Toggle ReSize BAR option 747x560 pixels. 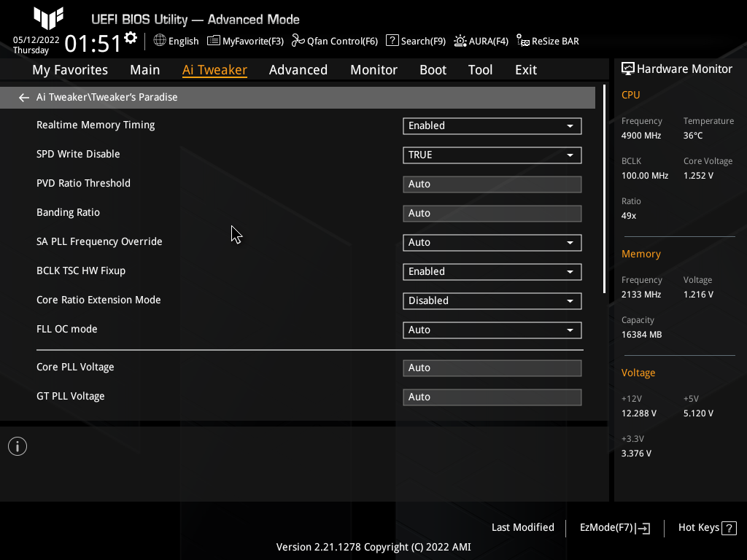[x=548, y=41]
